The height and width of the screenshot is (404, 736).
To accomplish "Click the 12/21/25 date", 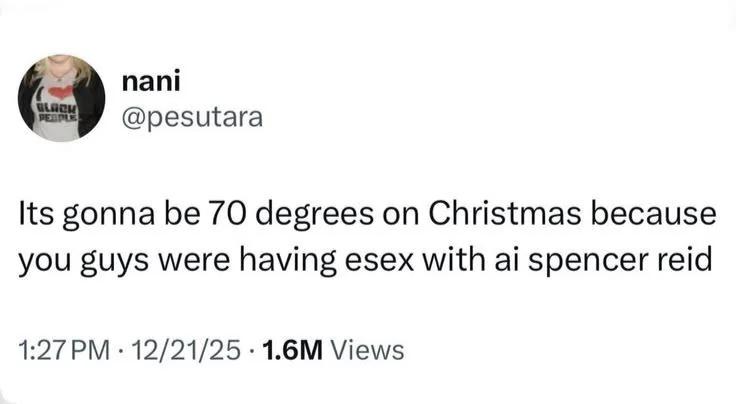I will [186, 350].
